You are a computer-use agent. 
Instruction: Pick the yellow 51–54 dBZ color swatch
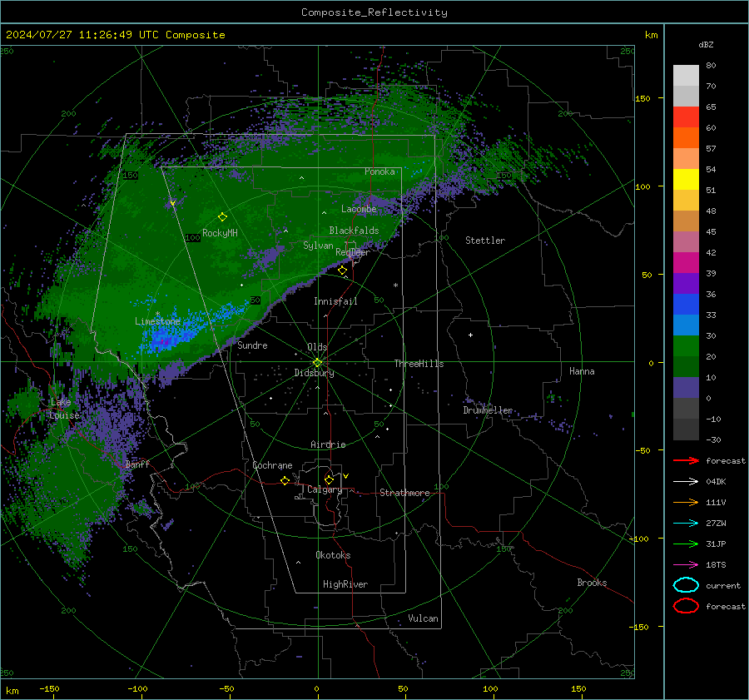coord(686,180)
